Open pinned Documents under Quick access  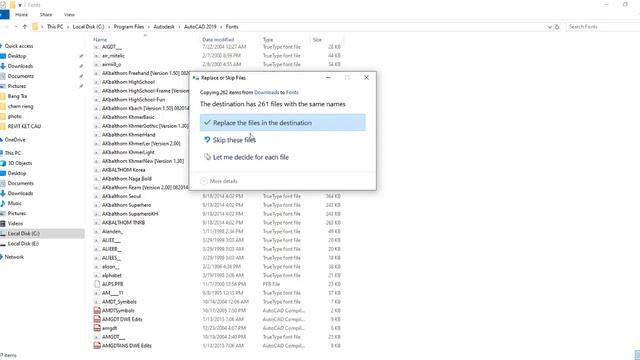point(21,76)
